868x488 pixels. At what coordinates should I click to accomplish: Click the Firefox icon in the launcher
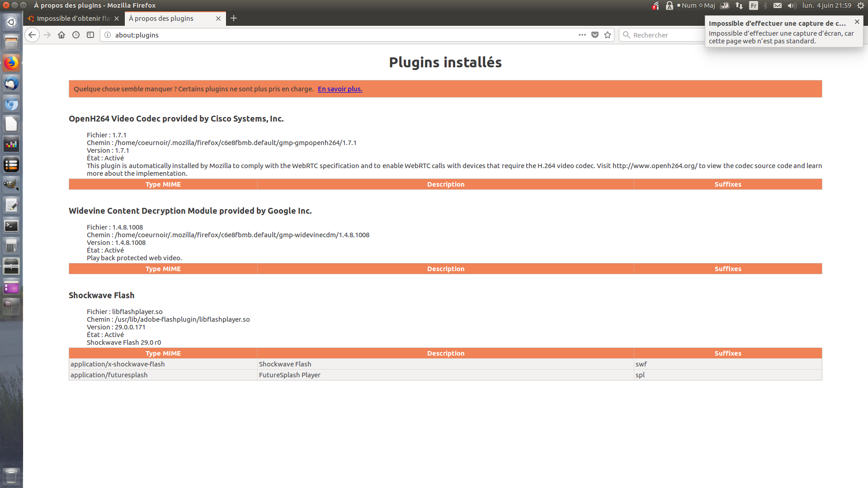[x=11, y=63]
